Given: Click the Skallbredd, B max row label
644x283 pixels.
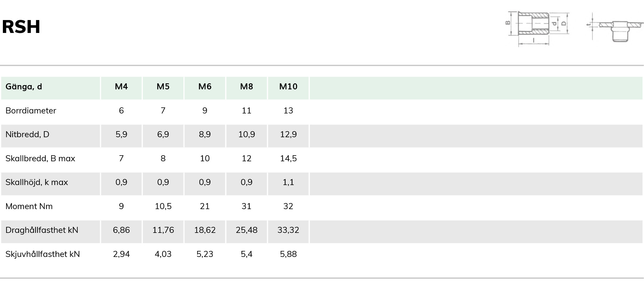Looking at the screenshot, I should pyautogui.click(x=40, y=158).
